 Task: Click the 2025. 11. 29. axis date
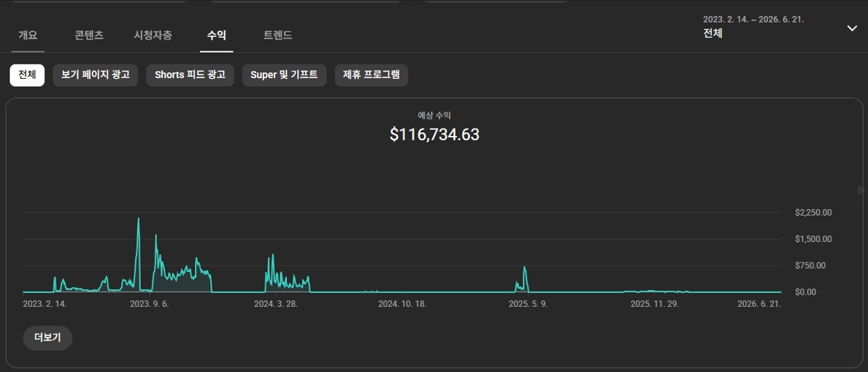pyautogui.click(x=654, y=304)
